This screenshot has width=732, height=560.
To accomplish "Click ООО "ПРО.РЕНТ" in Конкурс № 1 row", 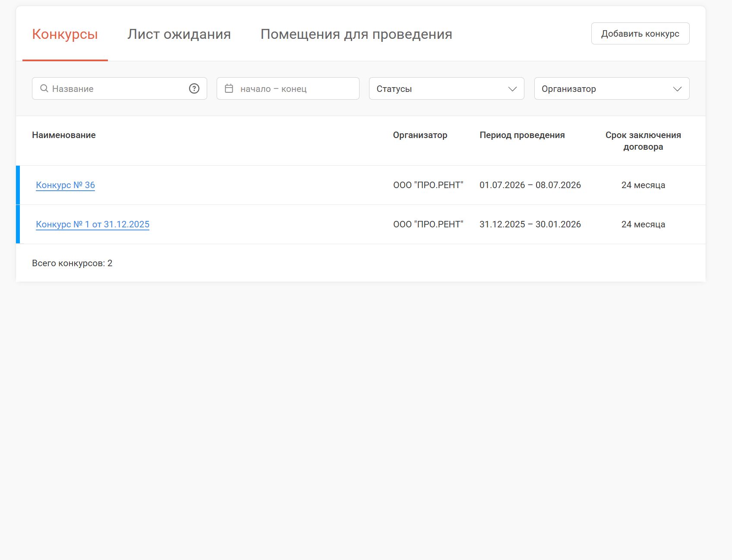I will point(428,224).
